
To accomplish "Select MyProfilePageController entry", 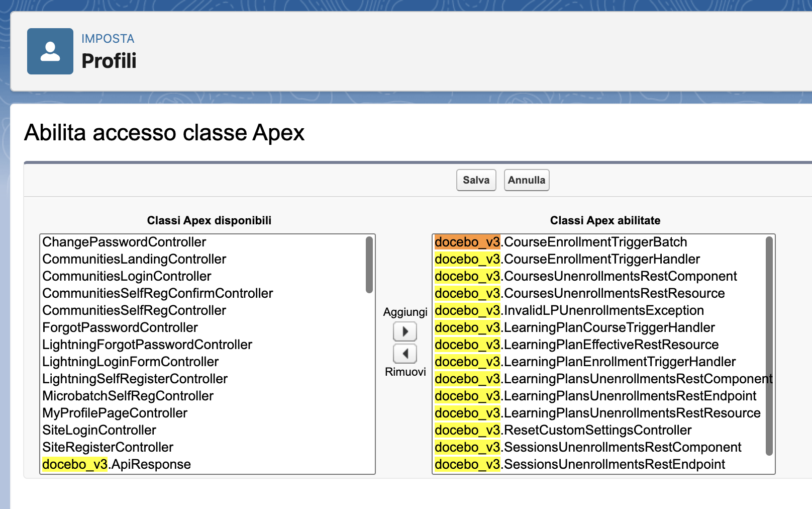I will pos(115,413).
